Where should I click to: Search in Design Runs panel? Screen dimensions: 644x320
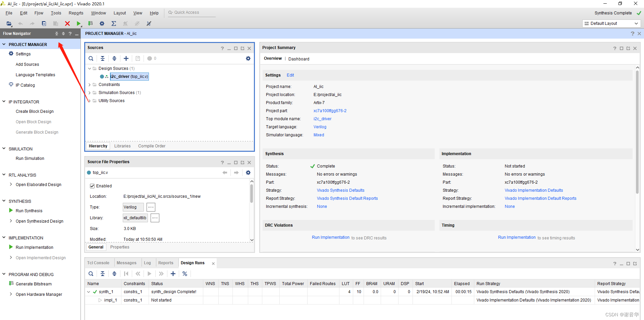tap(91, 274)
